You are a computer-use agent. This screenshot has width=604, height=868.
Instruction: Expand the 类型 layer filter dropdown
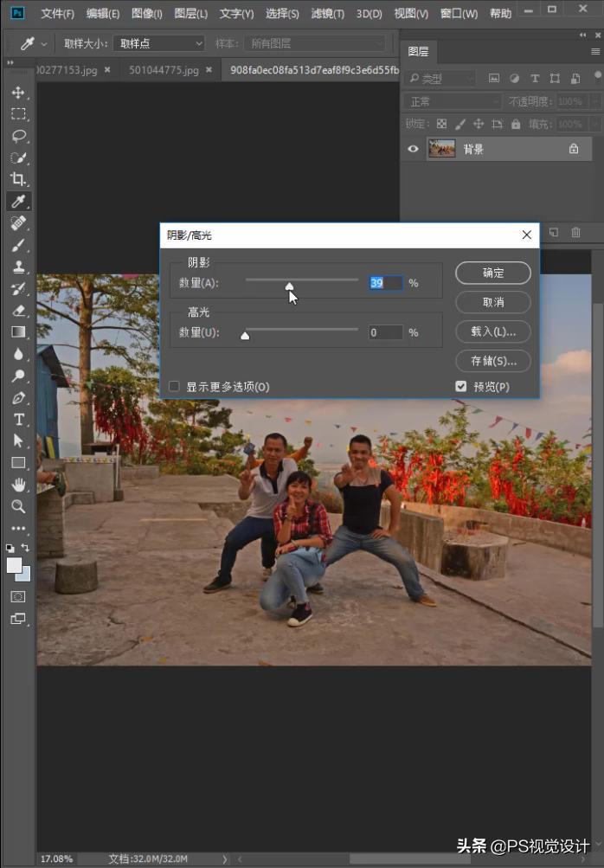tap(441, 79)
